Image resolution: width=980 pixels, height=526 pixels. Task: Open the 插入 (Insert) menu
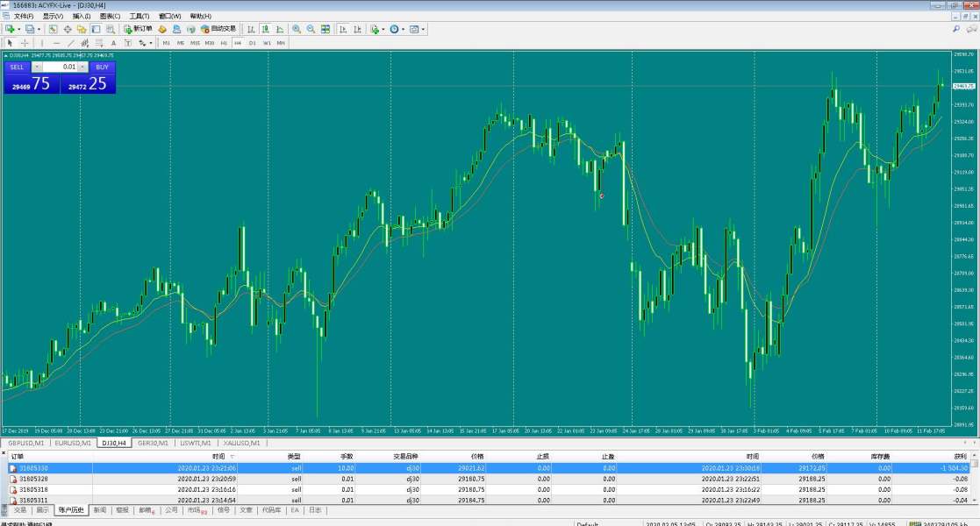pyautogui.click(x=81, y=16)
